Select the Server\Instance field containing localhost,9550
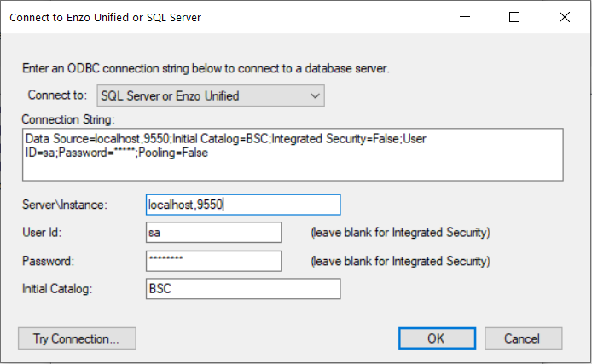Viewport: 592px width, 364px height. pyautogui.click(x=243, y=205)
